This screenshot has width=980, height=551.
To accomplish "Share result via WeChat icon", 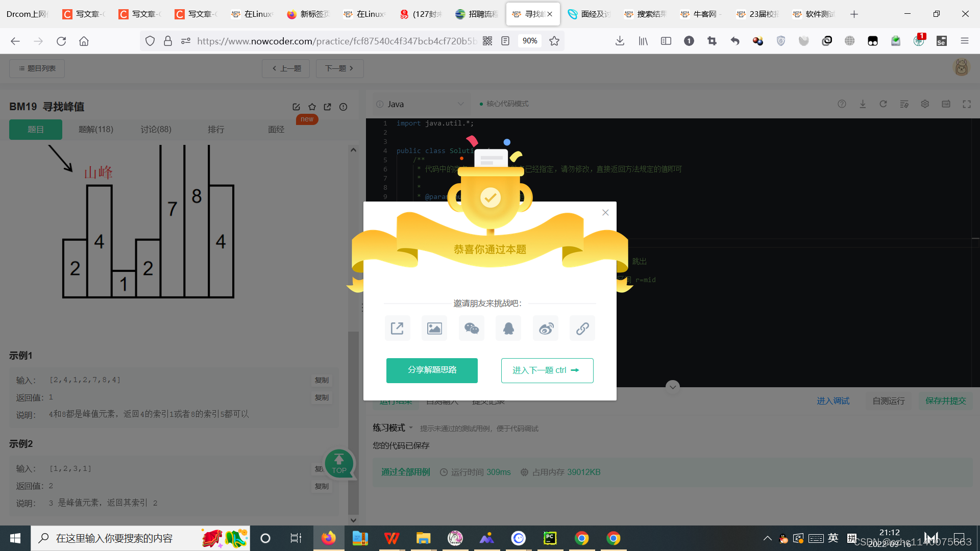I will 471,328.
